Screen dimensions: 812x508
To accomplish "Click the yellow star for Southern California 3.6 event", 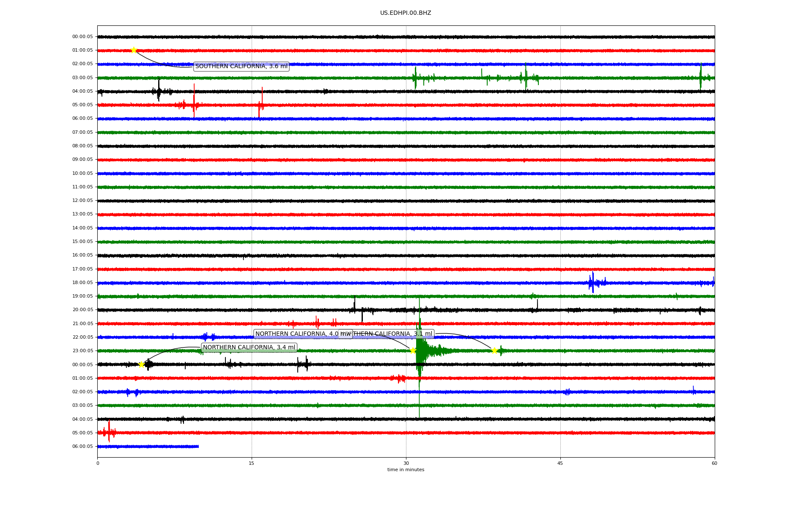I will pos(134,50).
